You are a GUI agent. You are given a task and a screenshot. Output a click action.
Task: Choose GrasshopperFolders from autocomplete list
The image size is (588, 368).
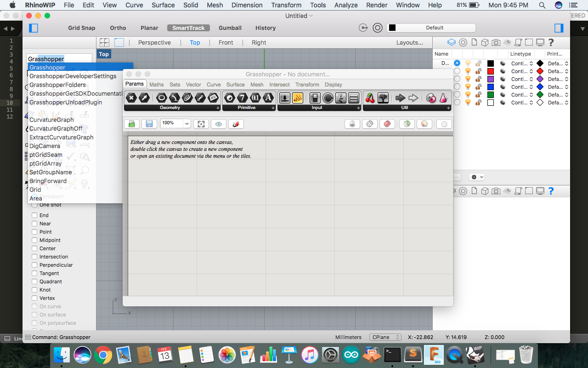pos(57,85)
